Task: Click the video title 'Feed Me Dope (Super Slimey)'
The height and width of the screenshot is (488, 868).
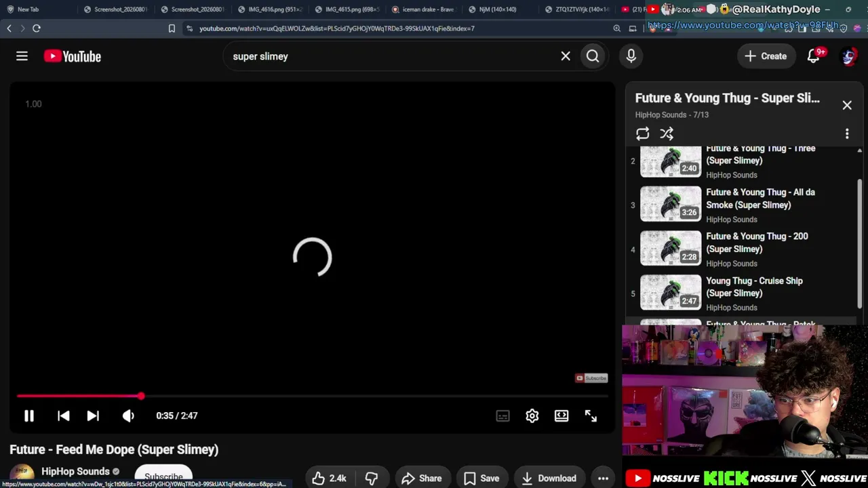Action: (114, 449)
